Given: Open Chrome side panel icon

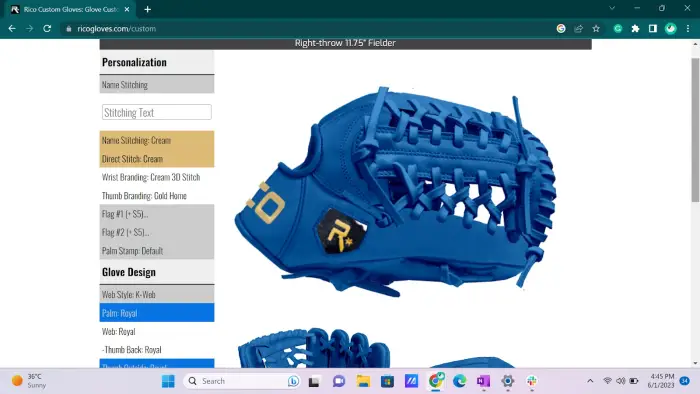Looking at the screenshot, I should coord(653,29).
